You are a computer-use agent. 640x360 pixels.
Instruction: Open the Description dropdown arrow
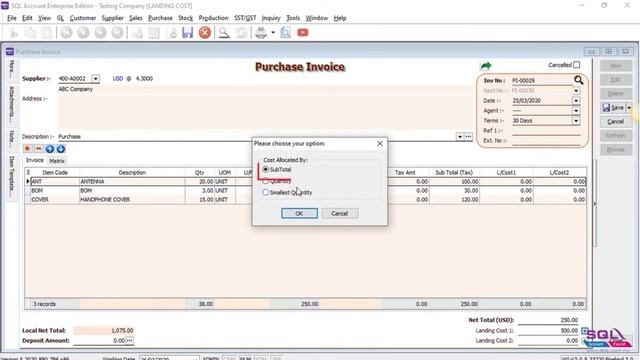click(x=460, y=137)
